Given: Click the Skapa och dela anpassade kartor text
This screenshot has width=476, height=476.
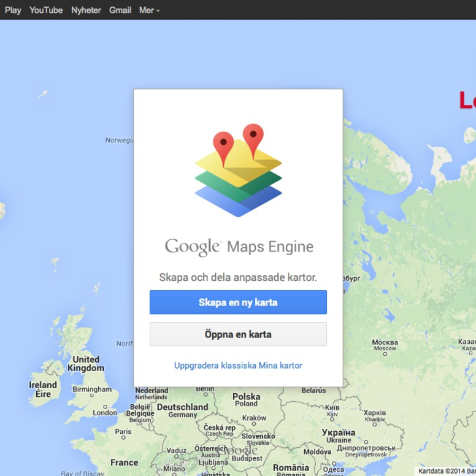Looking at the screenshot, I should 238,277.
